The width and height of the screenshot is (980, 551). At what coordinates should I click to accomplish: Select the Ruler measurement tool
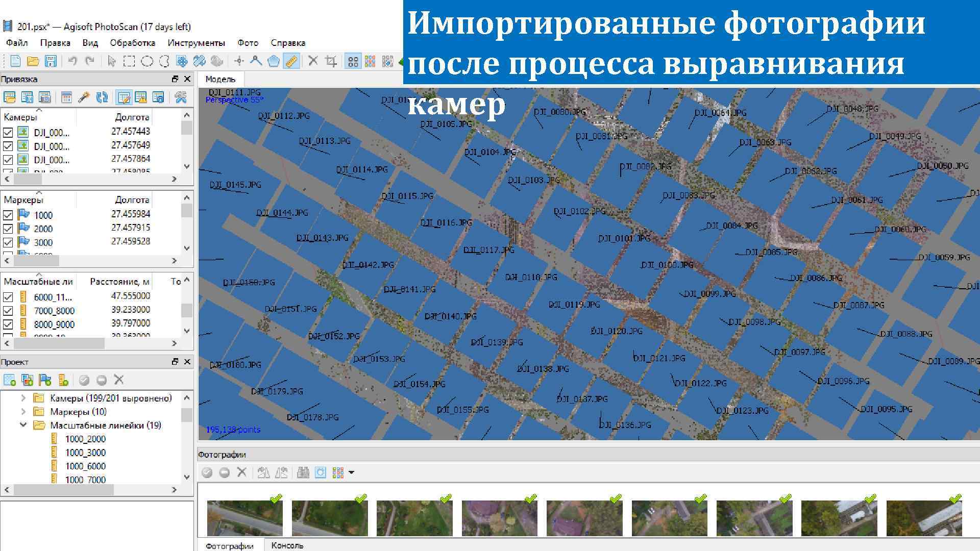pos(291,61)
